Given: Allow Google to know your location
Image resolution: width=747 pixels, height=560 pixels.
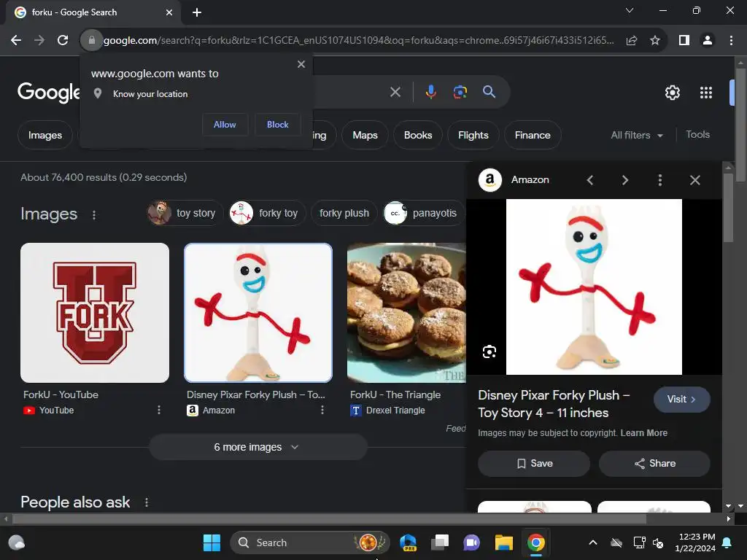Looking at the screenshot, I should (x=225, y=124).
